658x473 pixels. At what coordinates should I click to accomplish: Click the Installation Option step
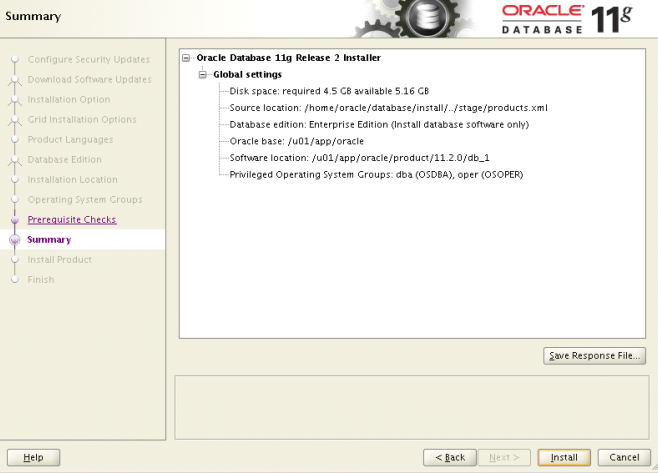tap(69, 99)
